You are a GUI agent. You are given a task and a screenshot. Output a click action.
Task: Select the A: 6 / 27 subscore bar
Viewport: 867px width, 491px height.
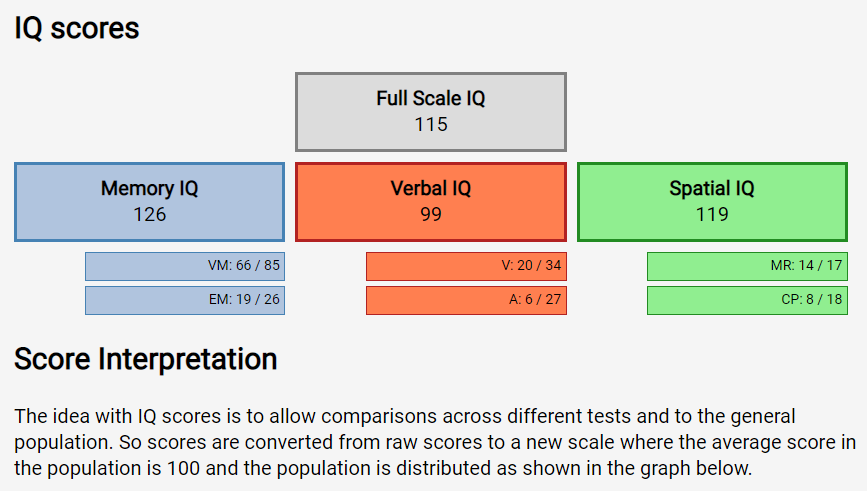tap(466, 300)
